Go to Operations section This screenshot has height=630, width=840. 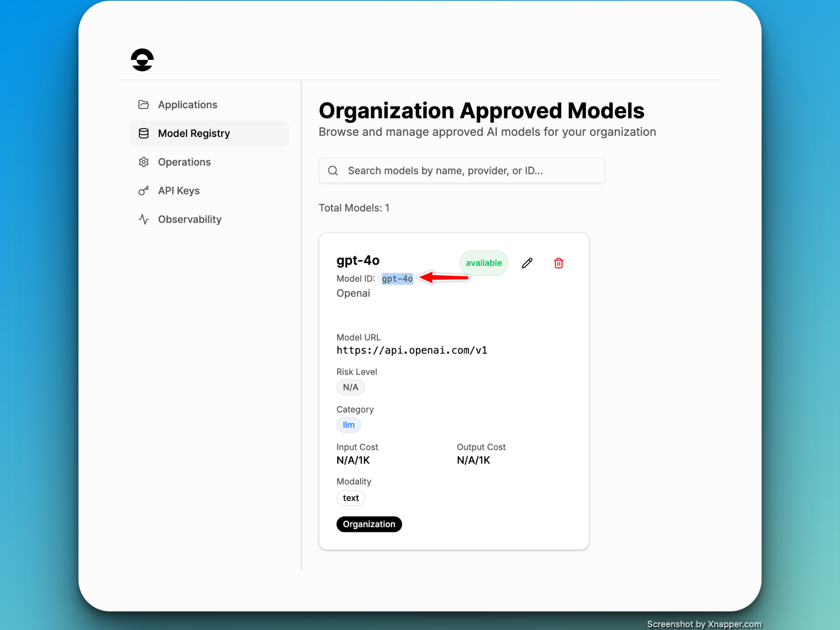(184, 162)
